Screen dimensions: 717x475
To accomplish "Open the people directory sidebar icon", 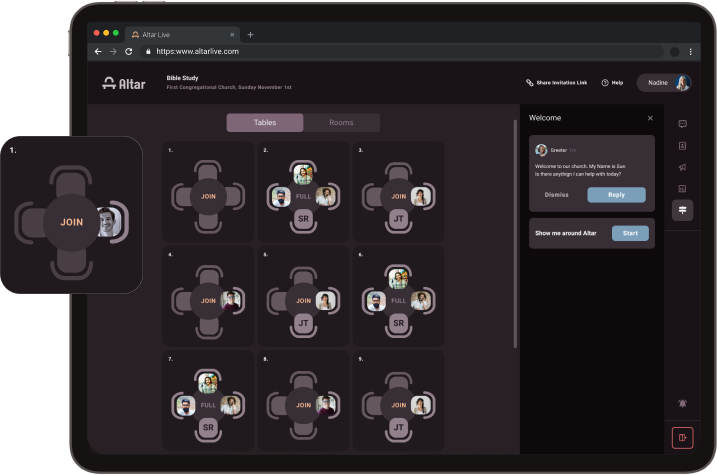I will pos(682,146).
